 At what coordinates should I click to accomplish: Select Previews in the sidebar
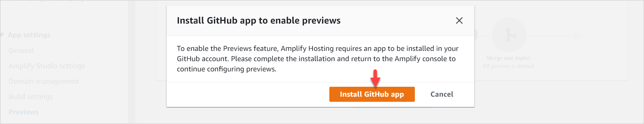[x=24, y=112]
